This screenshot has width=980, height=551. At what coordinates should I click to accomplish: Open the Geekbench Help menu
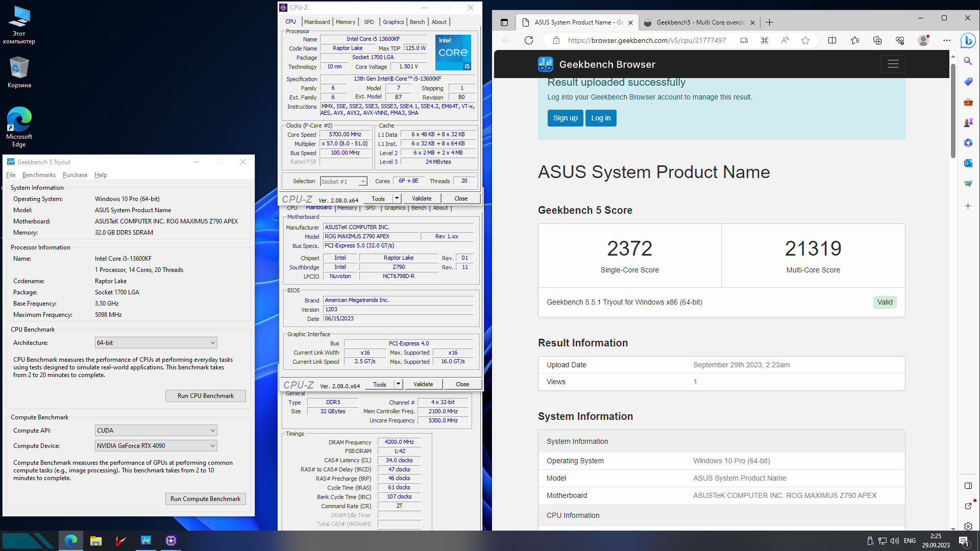point(101,175)
